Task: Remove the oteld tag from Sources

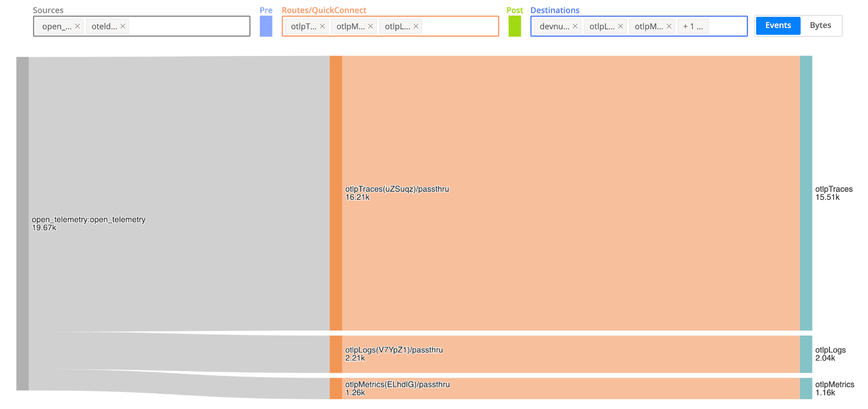Action: [x=122, y=26]
